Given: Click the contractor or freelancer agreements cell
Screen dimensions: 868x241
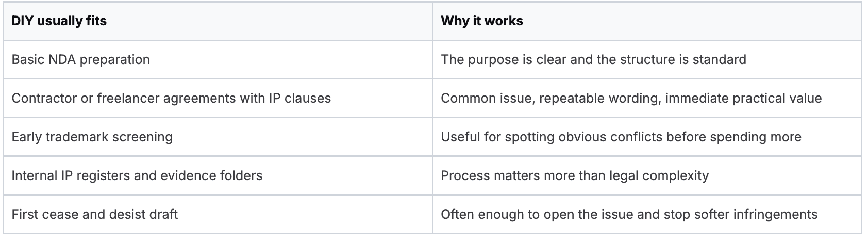Looking at the screenshot, I should pyautogui.click(x=218, y=98).
